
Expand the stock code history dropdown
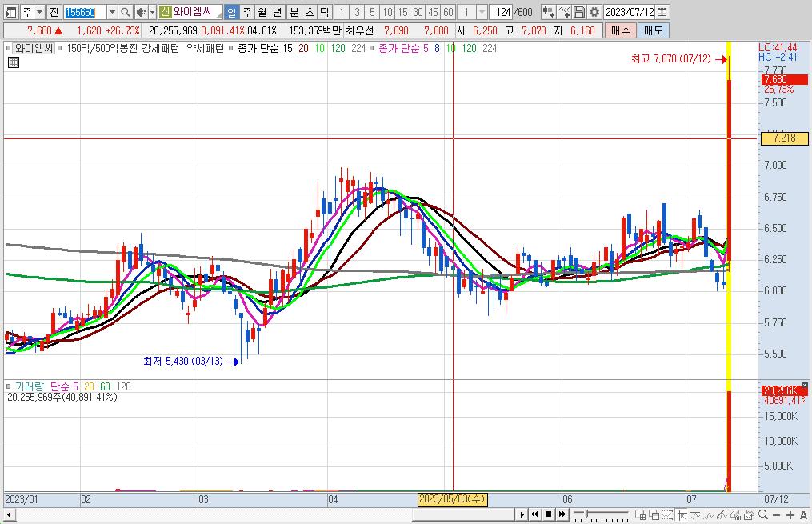[112, 11]
